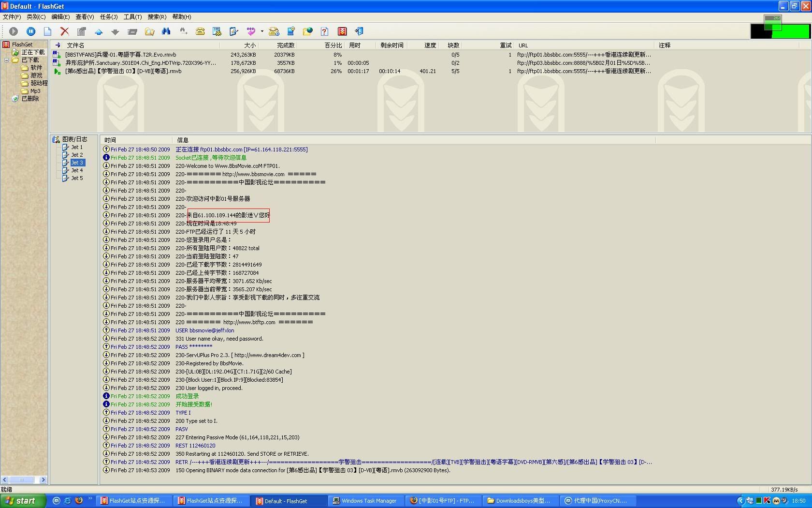Select the 正在下载 category in sidebar
The height and width of the screenshot is (508, 812).
[32, 52]
